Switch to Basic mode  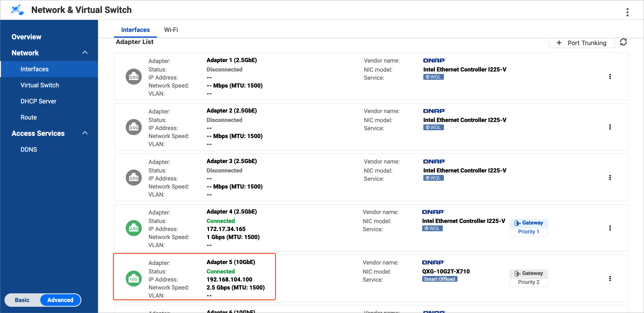tap(22, 300)
